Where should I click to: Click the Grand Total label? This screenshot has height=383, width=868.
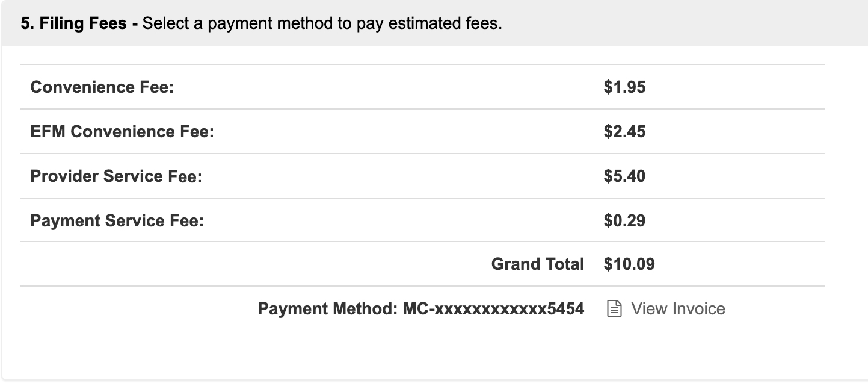click(538, 264)
